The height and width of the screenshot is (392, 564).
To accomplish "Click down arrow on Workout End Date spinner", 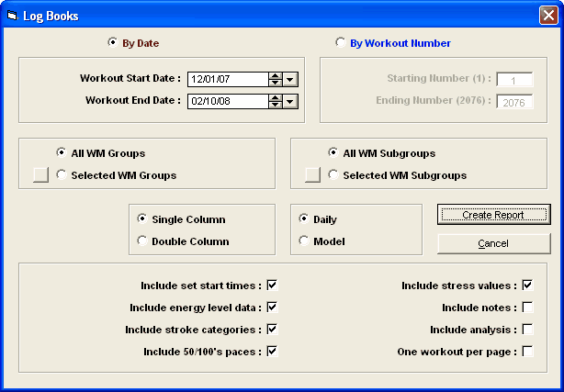I will click(x=275, y=105).
